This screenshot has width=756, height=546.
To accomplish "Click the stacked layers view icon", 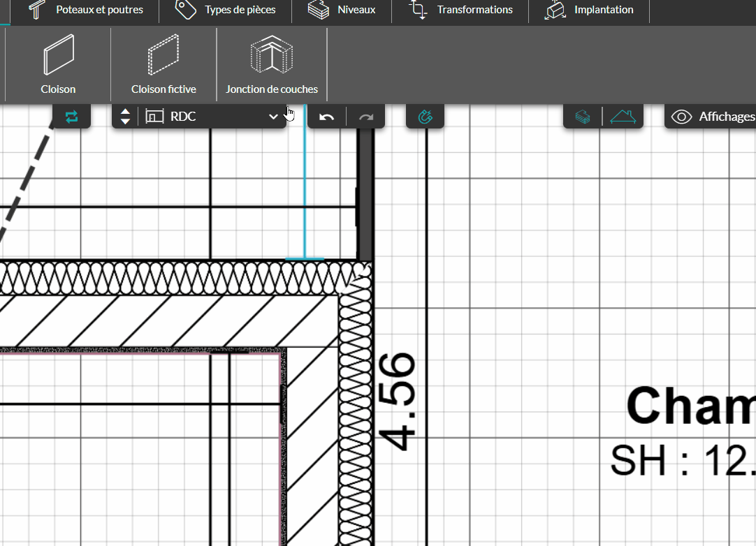I will pyautogui.click(x=583, y=117).
